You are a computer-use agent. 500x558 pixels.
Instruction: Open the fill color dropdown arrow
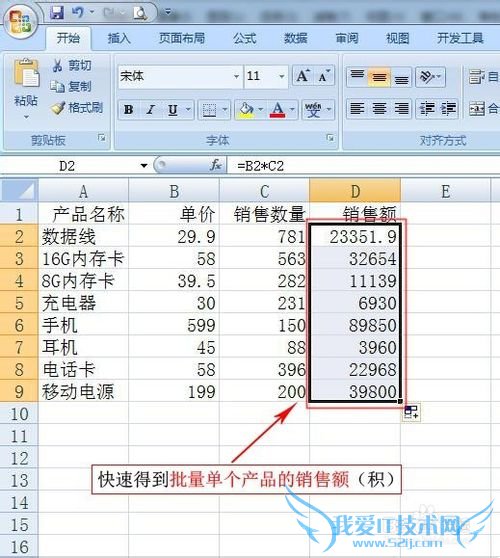point(260,109)
